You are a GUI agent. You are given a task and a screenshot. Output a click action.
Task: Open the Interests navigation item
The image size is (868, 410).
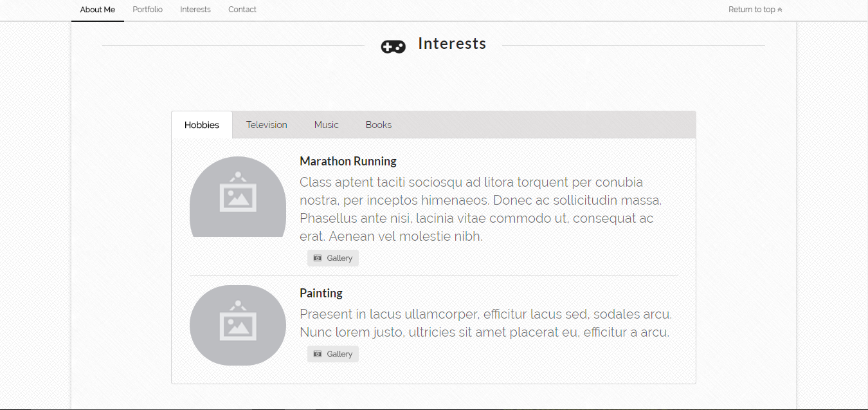tap(195, 10)
